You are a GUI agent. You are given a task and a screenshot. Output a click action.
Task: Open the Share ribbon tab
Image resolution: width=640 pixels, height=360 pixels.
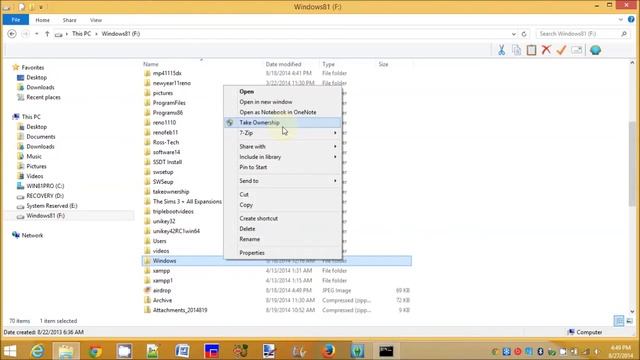coord(69,20)
